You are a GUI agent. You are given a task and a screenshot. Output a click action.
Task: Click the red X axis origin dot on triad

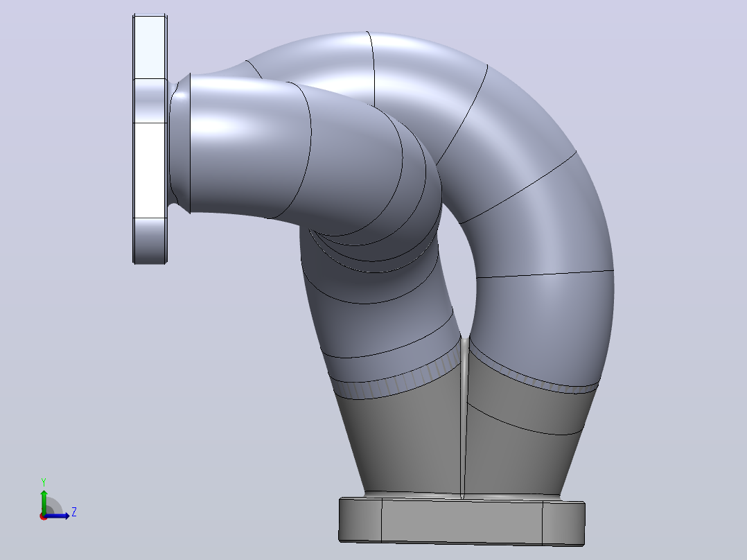[43, 516]
